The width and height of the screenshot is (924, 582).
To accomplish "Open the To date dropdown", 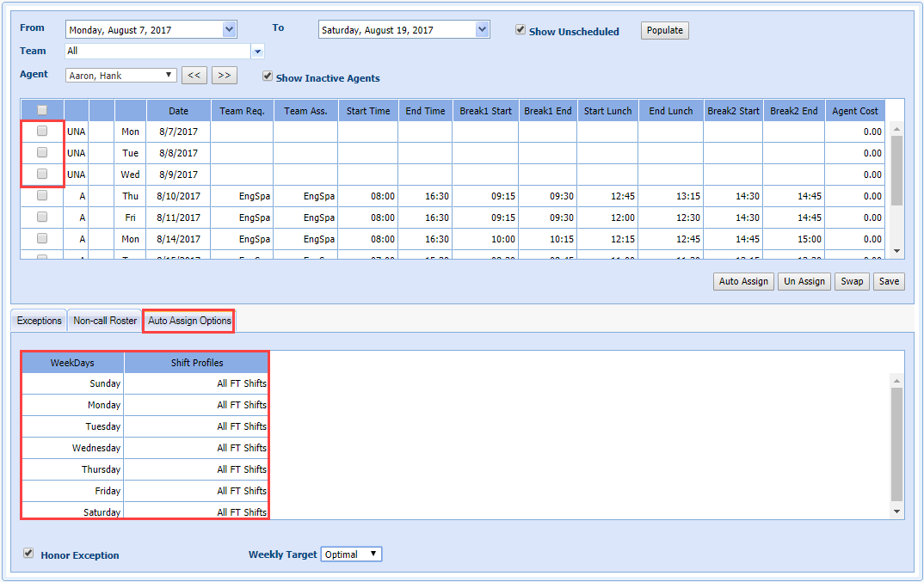I will click(x=482, y=29).
